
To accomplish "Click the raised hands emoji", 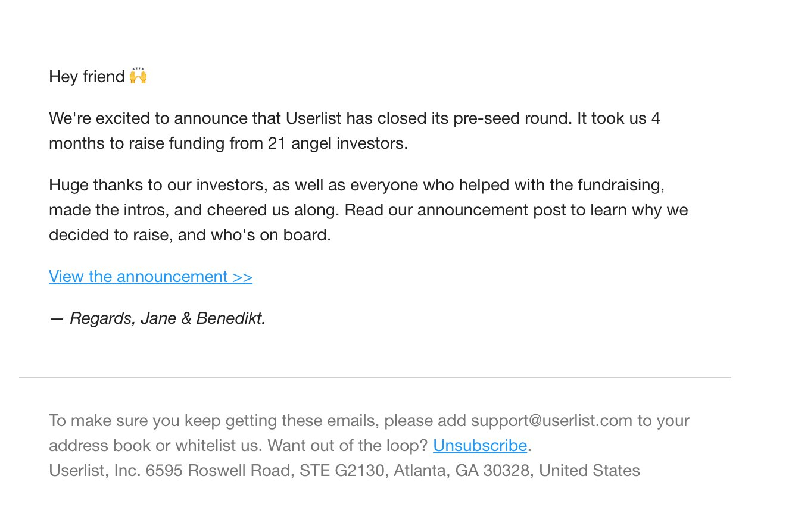I will 138,77.
